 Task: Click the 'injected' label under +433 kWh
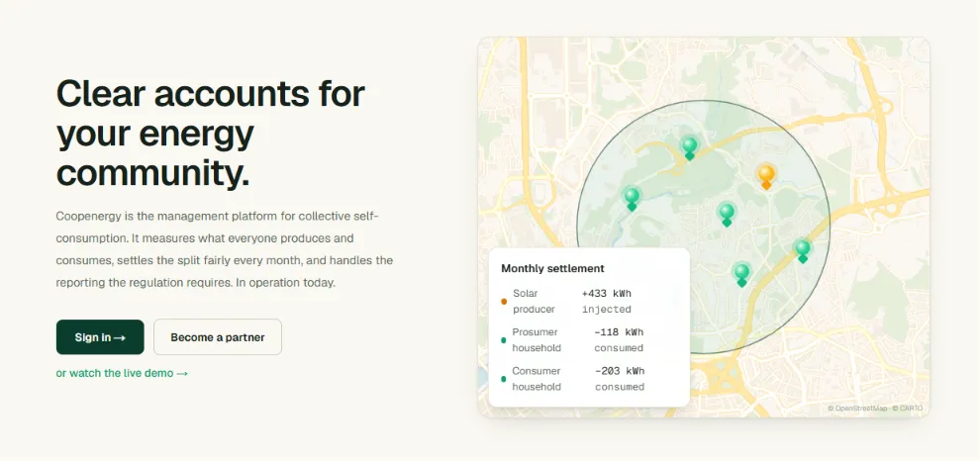click(x=606, y=310)
